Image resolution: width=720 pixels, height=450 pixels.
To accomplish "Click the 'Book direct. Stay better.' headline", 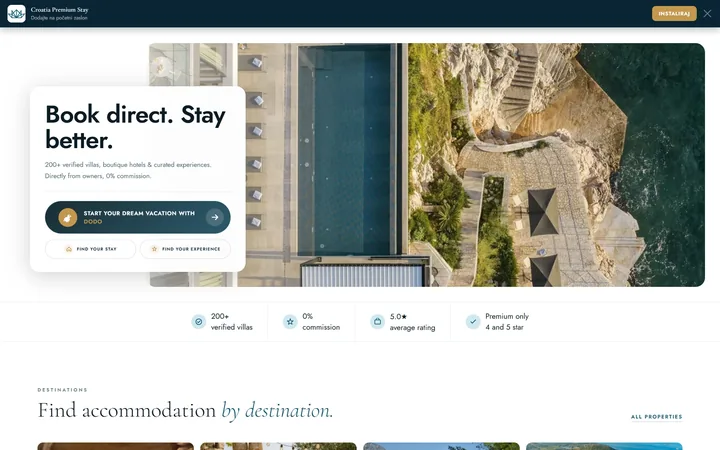I will (135, 127).
